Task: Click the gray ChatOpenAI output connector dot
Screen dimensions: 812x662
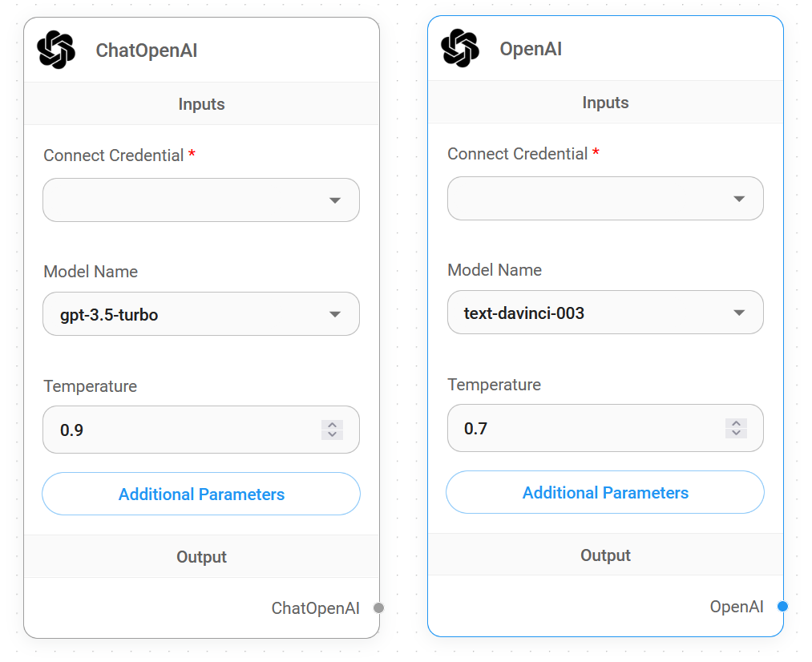Action: point(379,608)
